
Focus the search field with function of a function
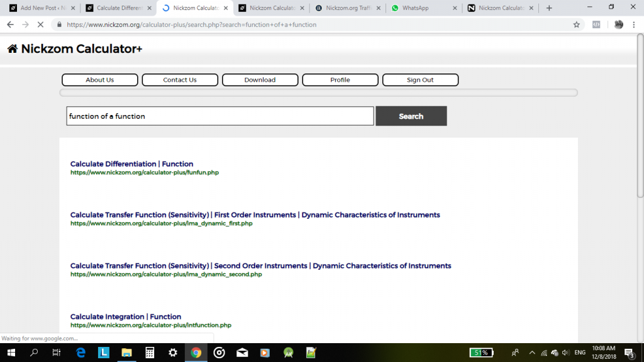coord(220,116)
